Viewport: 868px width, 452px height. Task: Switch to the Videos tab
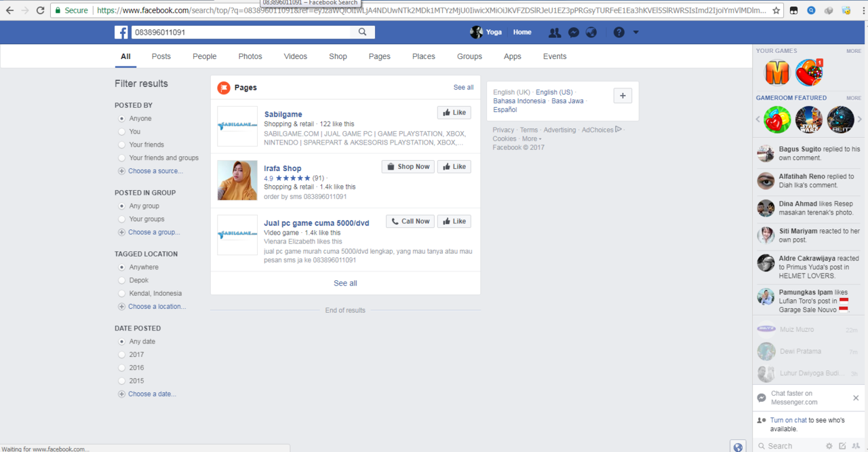point(296,56)
